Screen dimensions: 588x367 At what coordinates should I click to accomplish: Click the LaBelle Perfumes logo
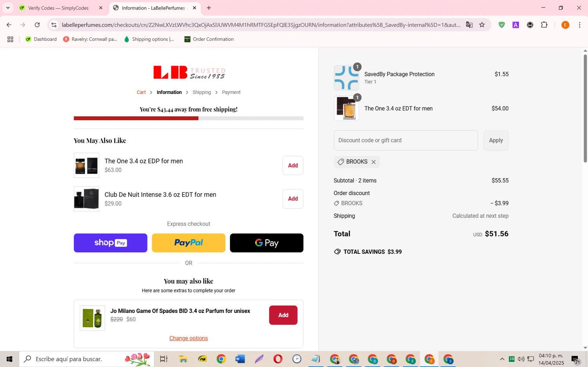pos(189,72)
